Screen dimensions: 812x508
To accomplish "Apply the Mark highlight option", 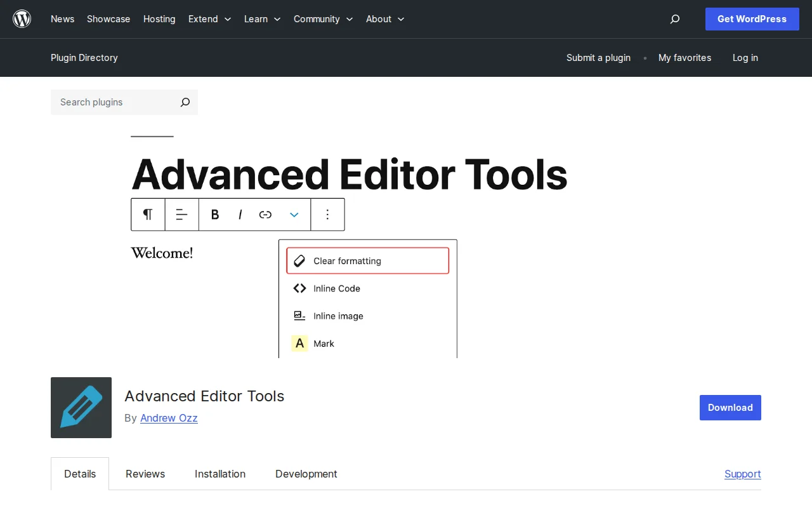I will (324, 344).
